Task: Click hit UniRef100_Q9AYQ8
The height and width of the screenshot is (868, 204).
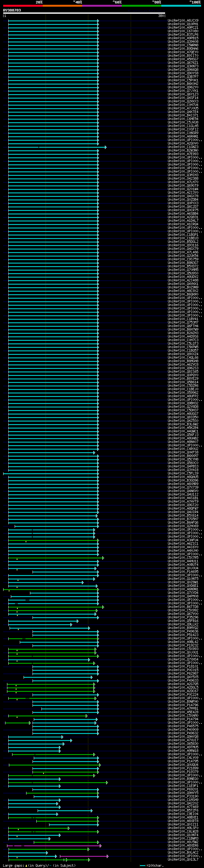Action: pos(183,737)
